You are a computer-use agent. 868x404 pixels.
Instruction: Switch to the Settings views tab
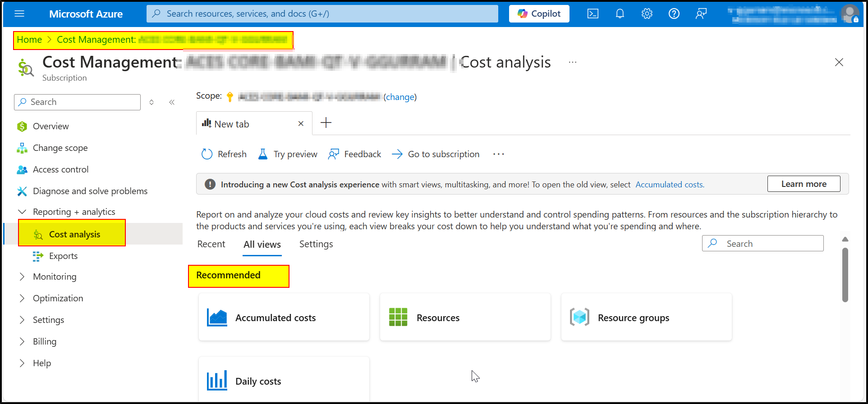tap(316, 244)
